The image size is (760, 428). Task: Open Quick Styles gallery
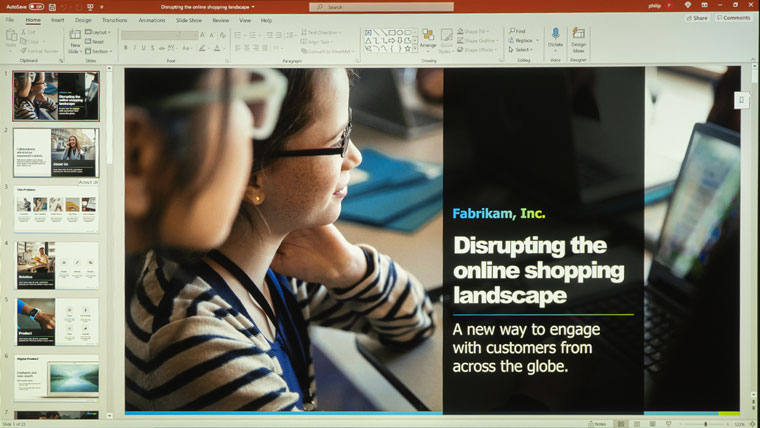coord(446,41)
